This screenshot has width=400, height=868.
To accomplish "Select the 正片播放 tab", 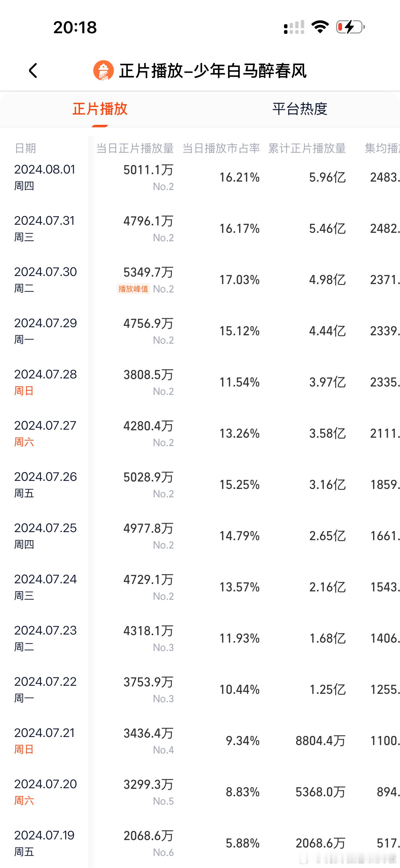I will point(100,109).
